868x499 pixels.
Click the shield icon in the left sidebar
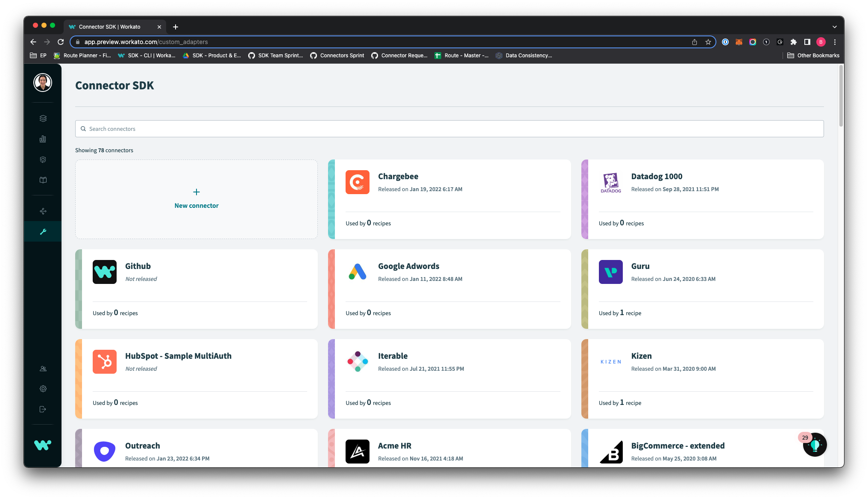(43, 159)
